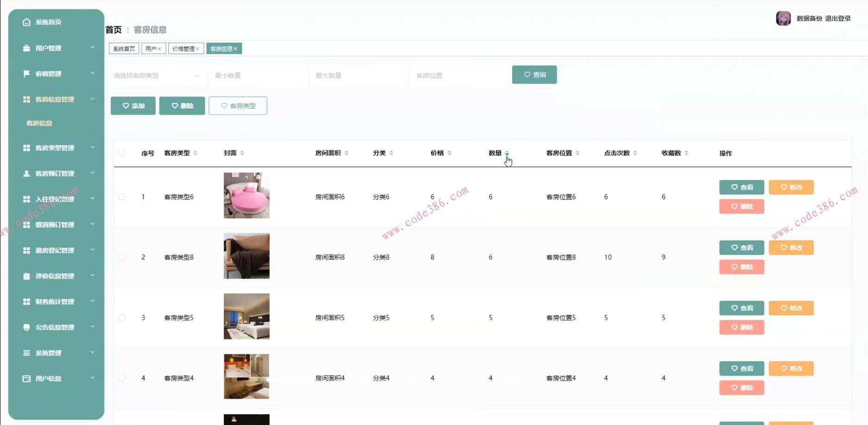Click the folder icon beside 用户信息
The width and height of the screenshot is (868, 425).
[26, 378]
